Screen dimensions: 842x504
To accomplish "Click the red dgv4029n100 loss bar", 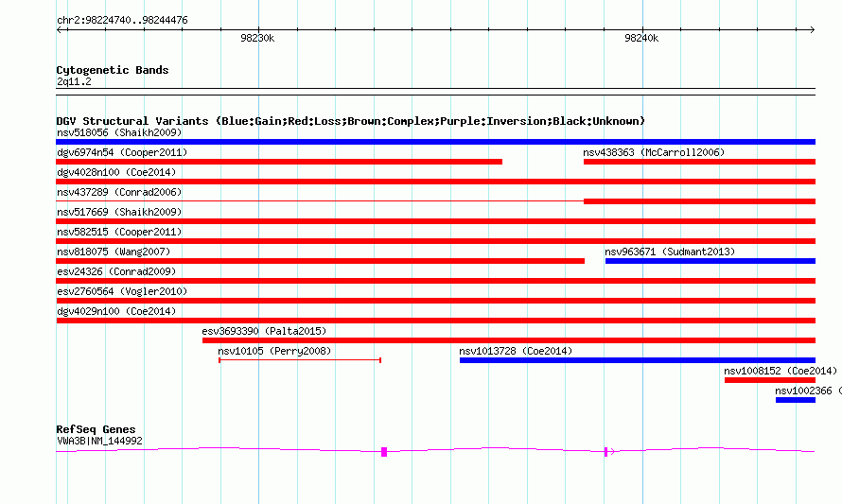I will point(435,321).
